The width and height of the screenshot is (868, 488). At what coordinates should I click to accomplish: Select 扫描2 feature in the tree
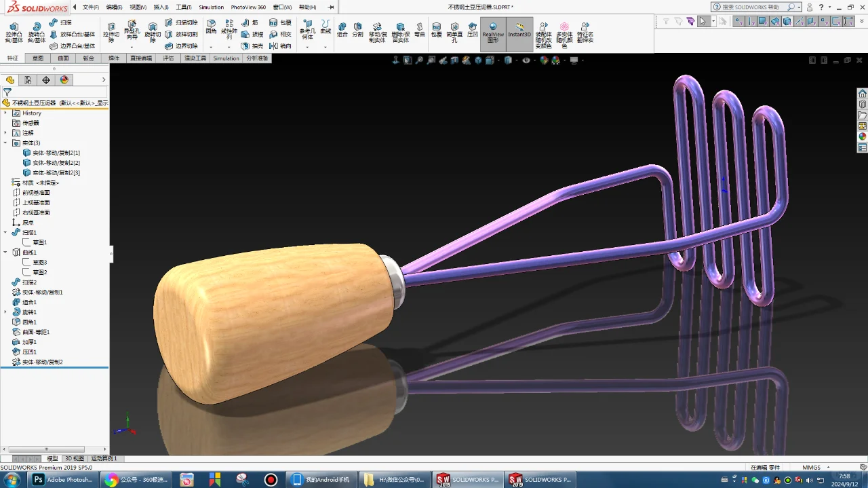click(29, 282)
